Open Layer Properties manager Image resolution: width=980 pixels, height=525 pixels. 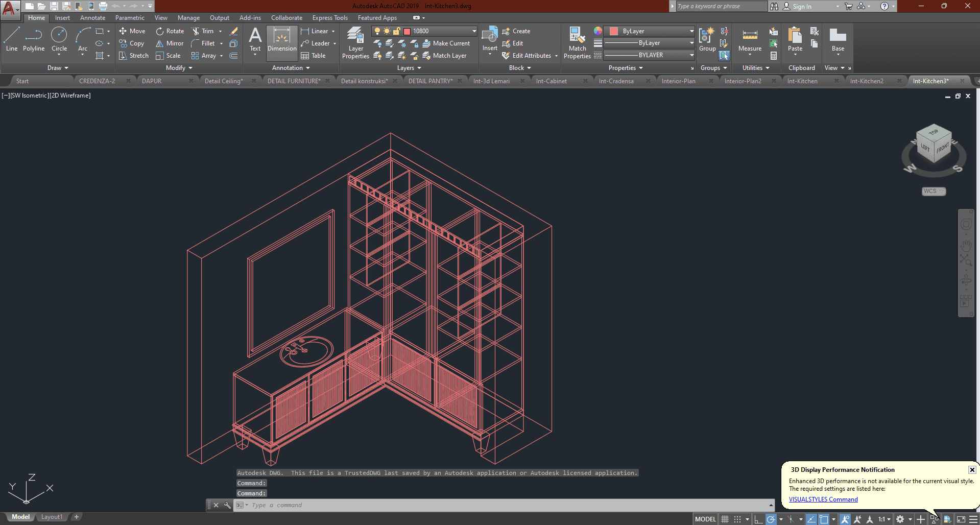pos(355,43)
